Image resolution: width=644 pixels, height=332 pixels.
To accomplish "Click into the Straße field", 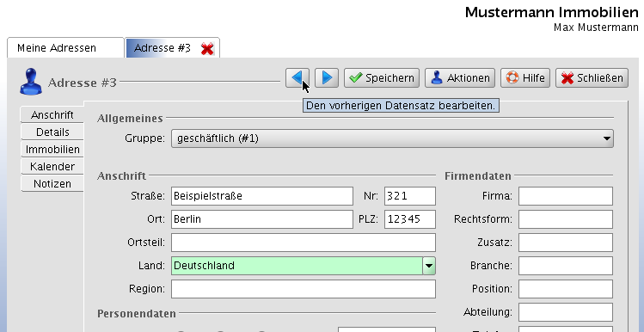I will tap(262, 196).
